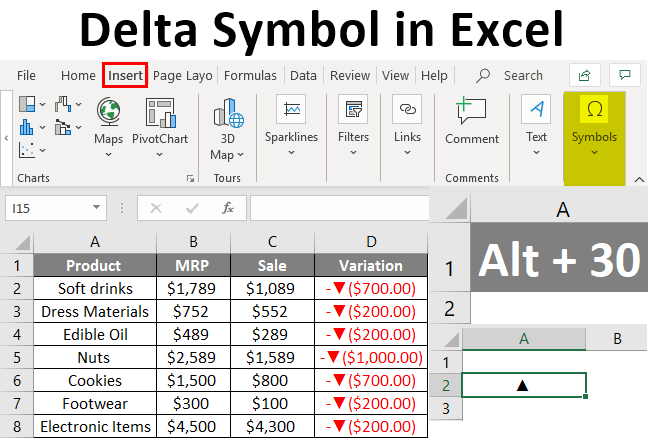Screen dimensions: 648x438
Task: Open the Comments pane button
Action: [x=626, y=75]
